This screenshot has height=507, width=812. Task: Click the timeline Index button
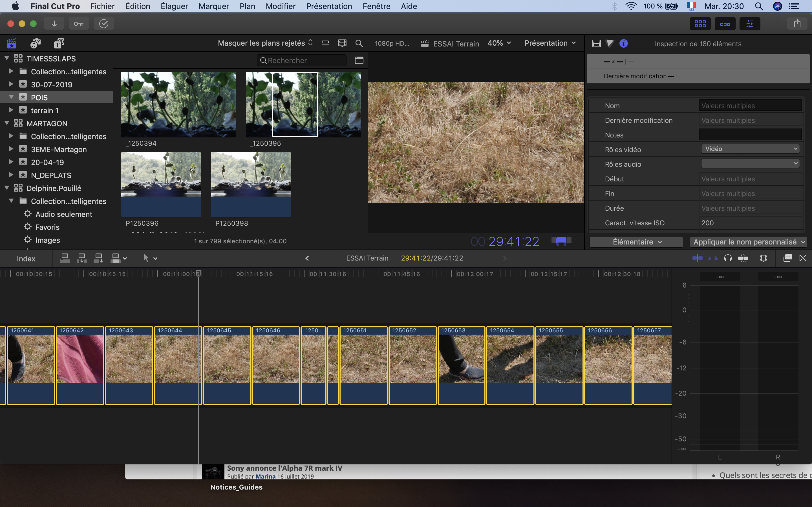[x=26, y=259]
